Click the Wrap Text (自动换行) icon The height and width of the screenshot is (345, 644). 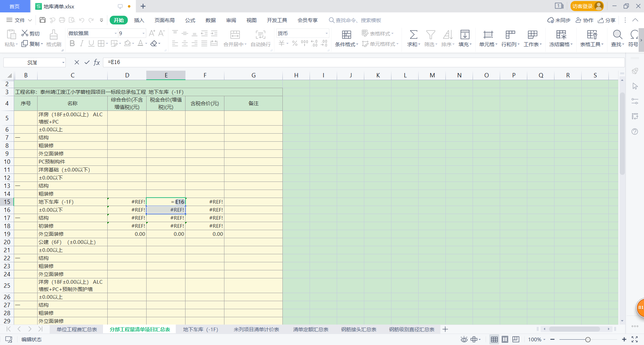click(261, 34)
